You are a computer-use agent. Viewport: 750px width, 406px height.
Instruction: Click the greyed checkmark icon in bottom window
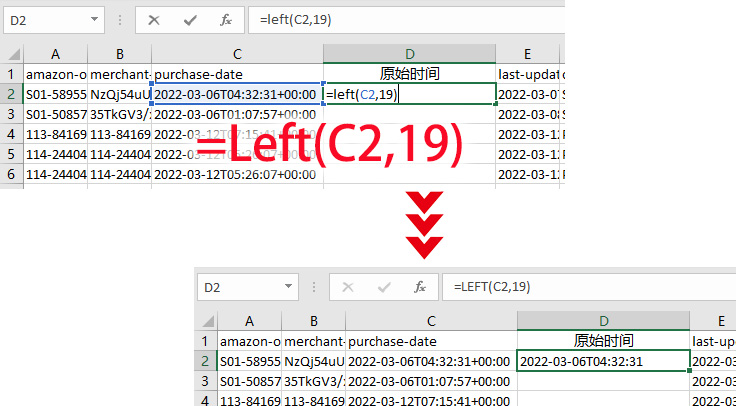[384, 287]
